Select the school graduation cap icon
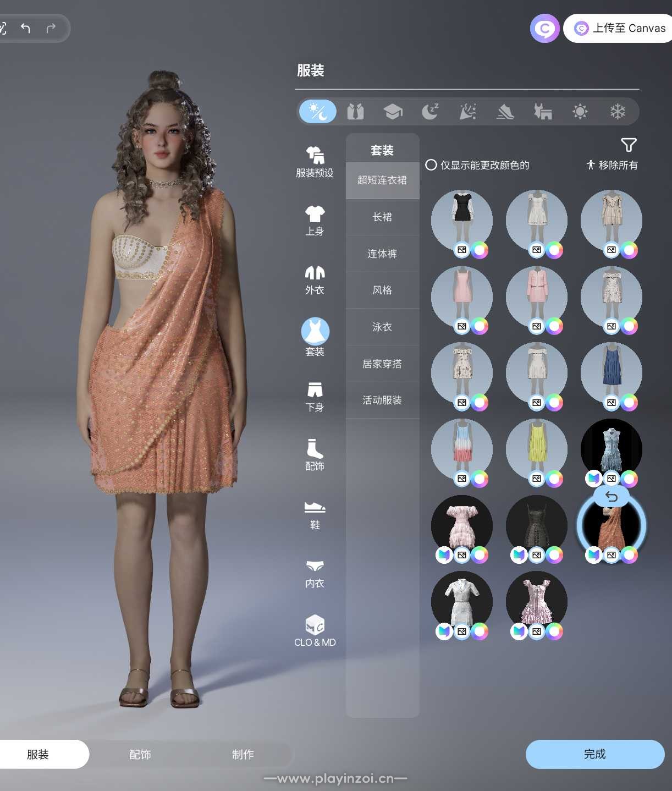The image size is (672, 791). 393,112
